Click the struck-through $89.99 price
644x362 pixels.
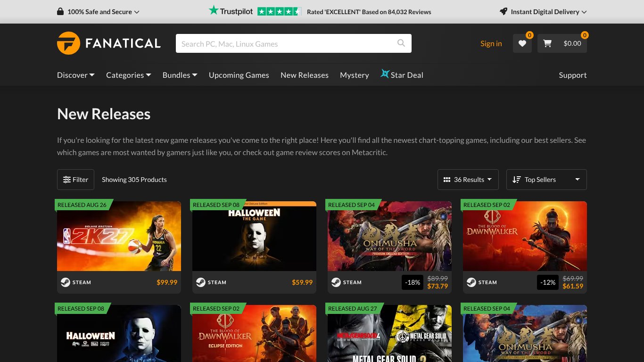click(x=438, y=279)
